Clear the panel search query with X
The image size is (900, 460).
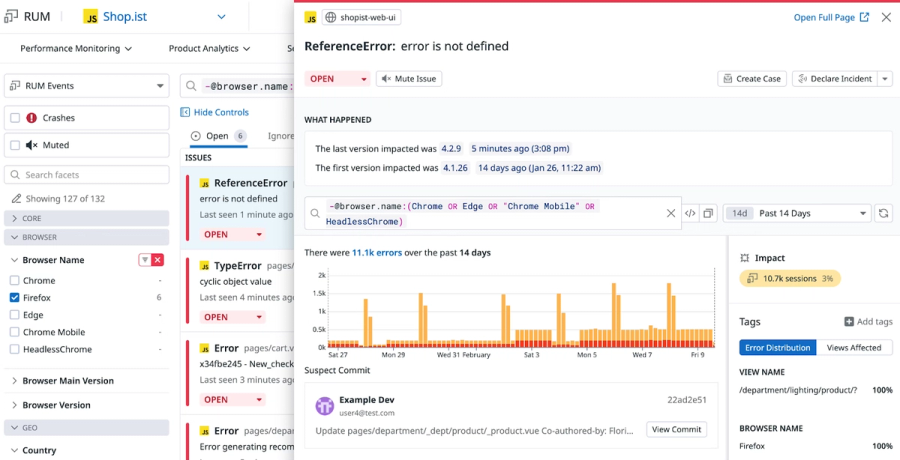670,214
